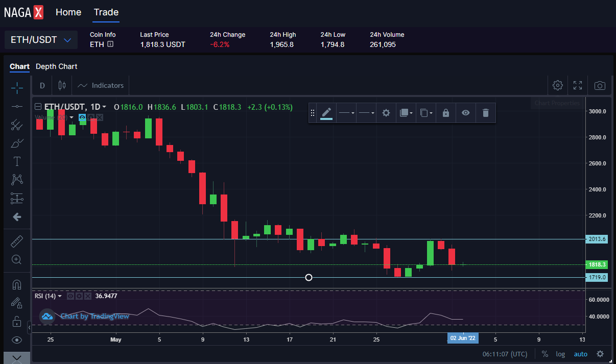The image size is (616, 364).
Task: Activate the zoom in tool
Action: 17,259
